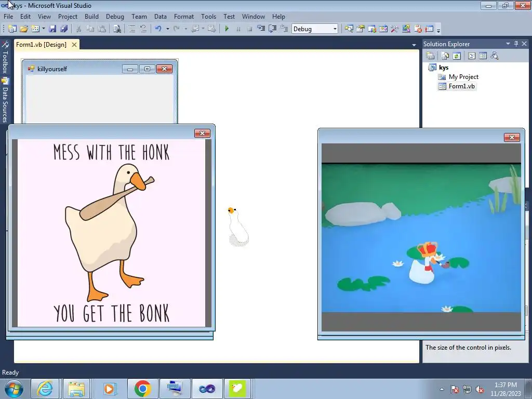Viewport: 532px width, 399px height.
Task: Start debugging with the green play icon
Action: [227, 29]
